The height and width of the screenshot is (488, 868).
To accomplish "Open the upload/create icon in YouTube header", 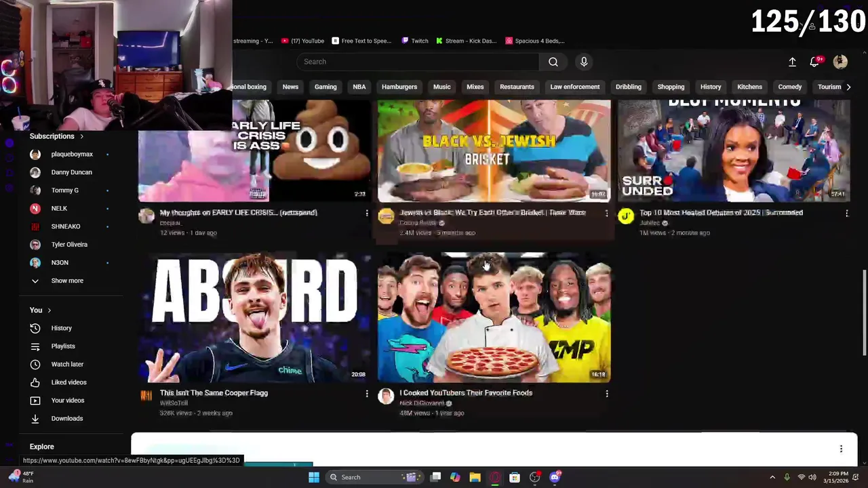I will (x=792, y=62).
